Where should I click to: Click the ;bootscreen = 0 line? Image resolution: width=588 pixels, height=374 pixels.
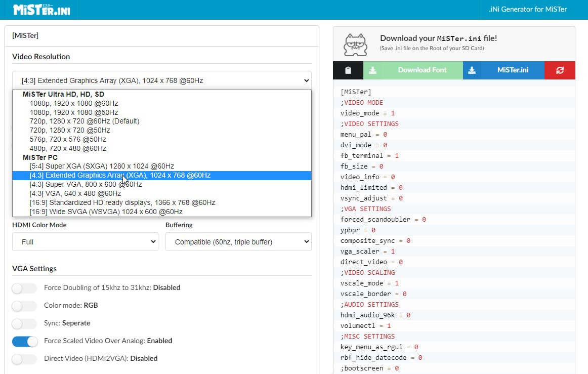pos(454,368)
